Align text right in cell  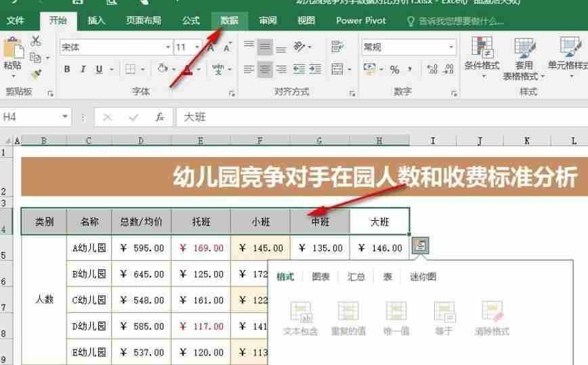pyautogui.click(x=281, y=69)
